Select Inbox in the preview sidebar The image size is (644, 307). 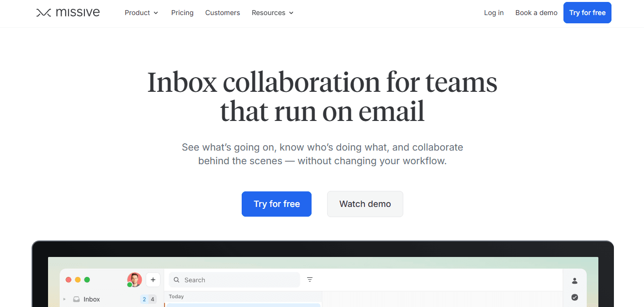pyautogui.click(x=92, y=299)
